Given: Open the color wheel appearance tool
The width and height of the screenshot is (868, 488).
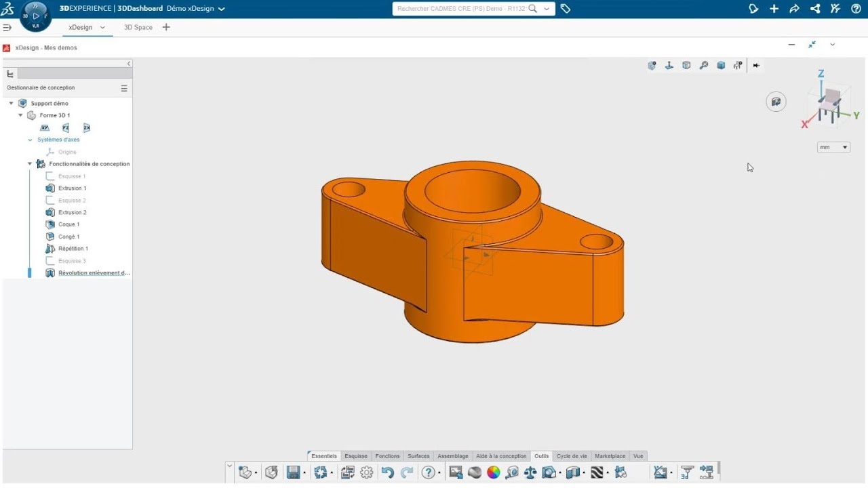Looking at the screenshot, I should (x=494, y=472).
